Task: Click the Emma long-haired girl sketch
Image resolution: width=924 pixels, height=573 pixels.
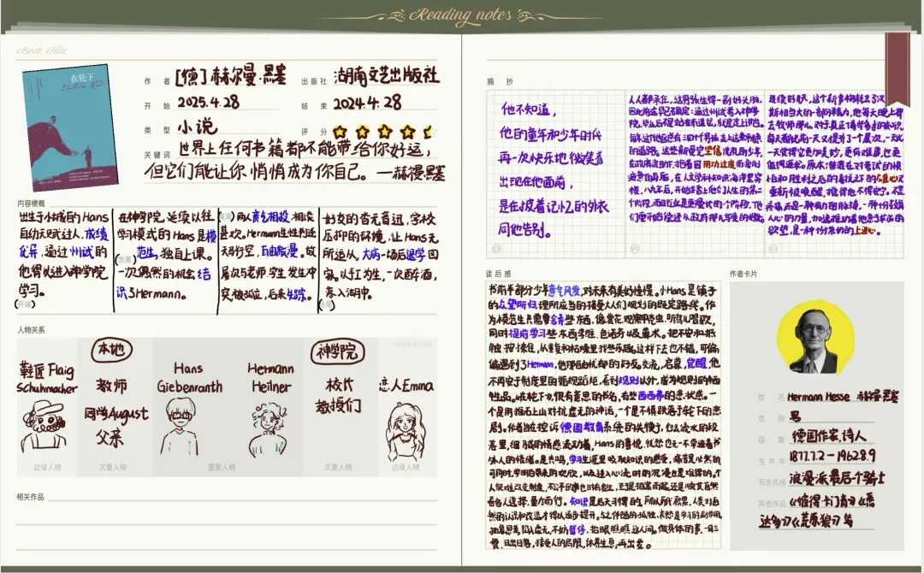Action: [406, 432]
